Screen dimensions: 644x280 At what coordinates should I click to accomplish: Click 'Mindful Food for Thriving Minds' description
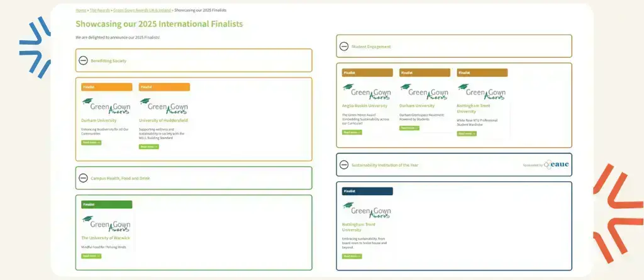tap(104, 247)
